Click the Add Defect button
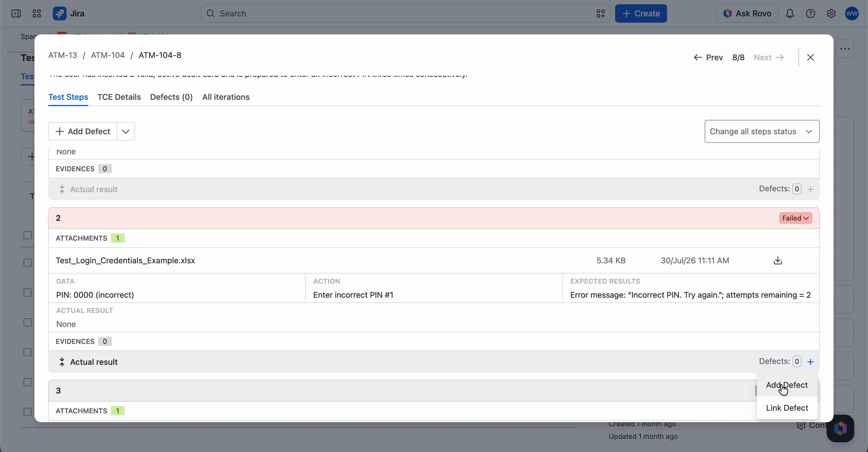The width and height of the screenshot is (868, 452). click(x=83, y=131)
